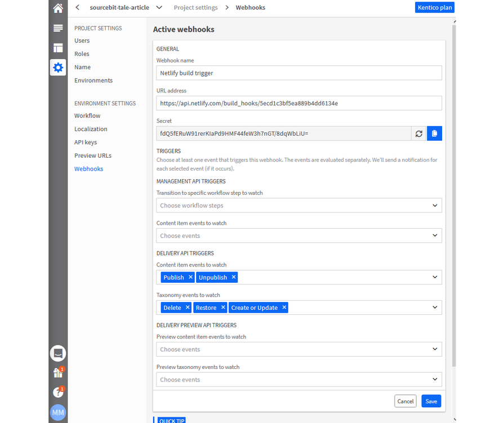Open the help question mark icon
504x423 pixels.
coord(58,392)
